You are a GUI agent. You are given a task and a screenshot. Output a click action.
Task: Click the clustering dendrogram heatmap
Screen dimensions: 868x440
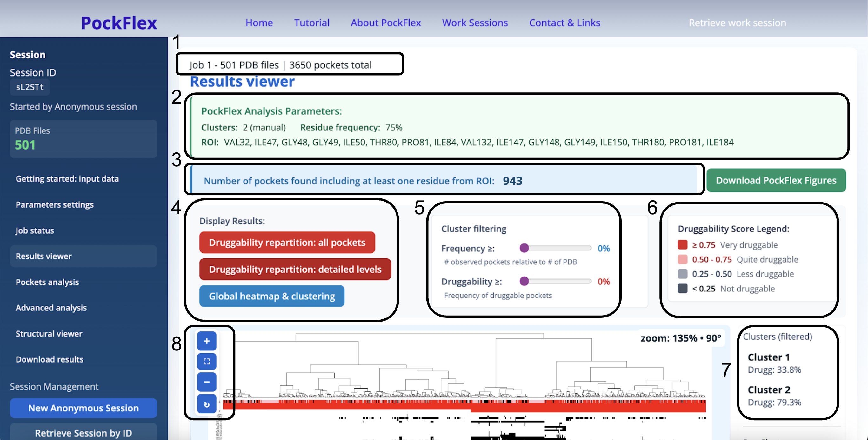point(464,386)
